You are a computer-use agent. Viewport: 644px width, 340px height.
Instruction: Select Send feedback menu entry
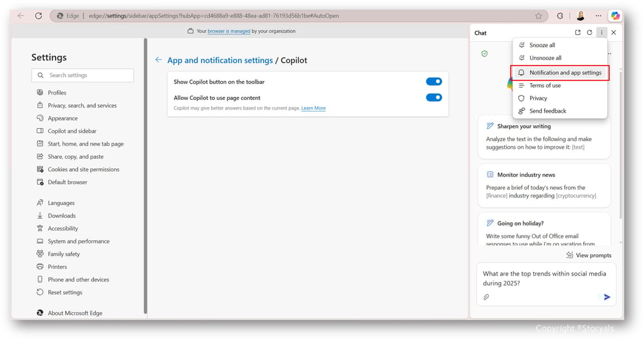click(x=560, y=111)
